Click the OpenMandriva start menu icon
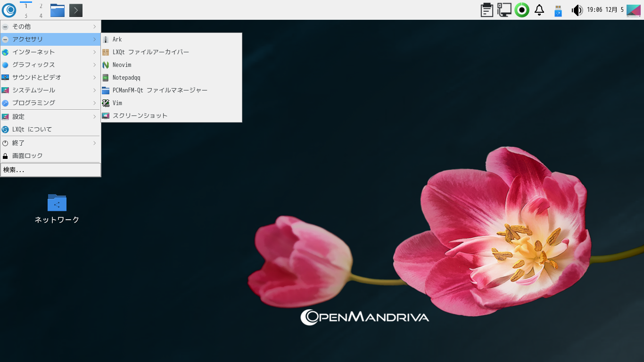 9,10
